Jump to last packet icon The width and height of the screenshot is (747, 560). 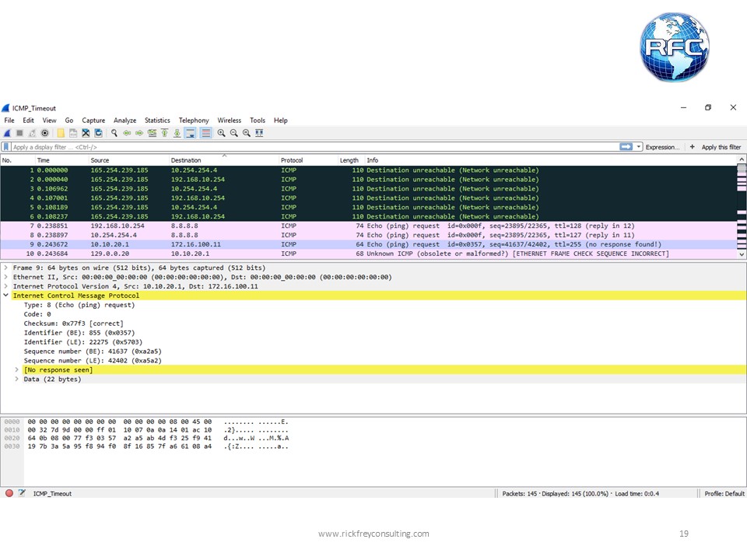tap(177, 133)
